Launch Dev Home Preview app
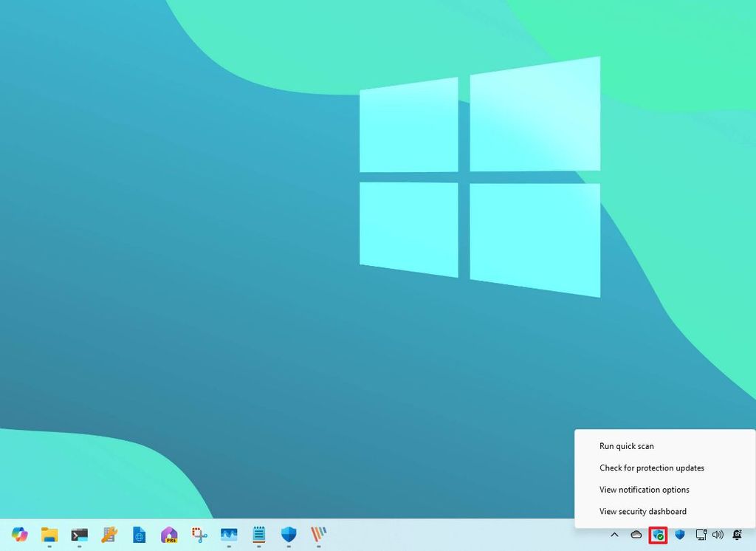 [x=168, y=535]
